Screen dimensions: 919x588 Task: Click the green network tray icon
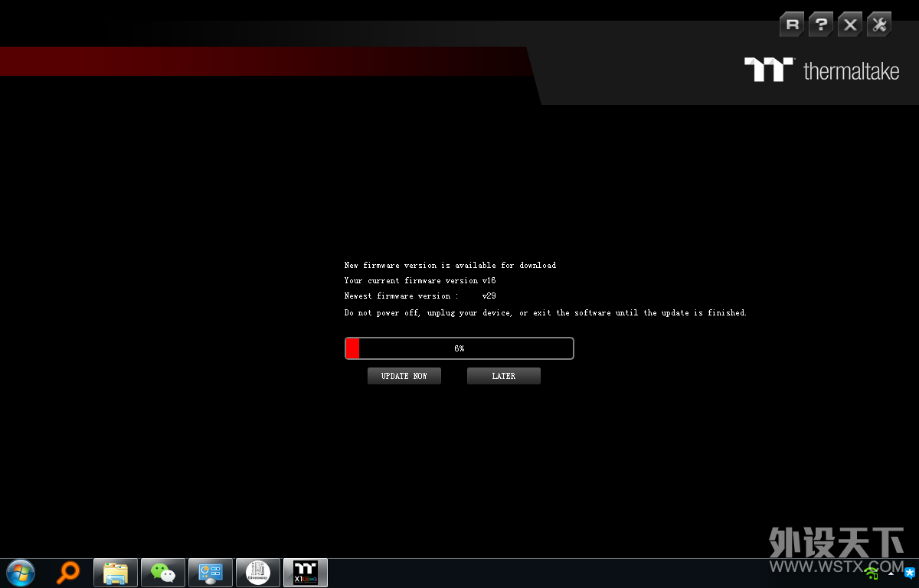click(x=872, y=573)
